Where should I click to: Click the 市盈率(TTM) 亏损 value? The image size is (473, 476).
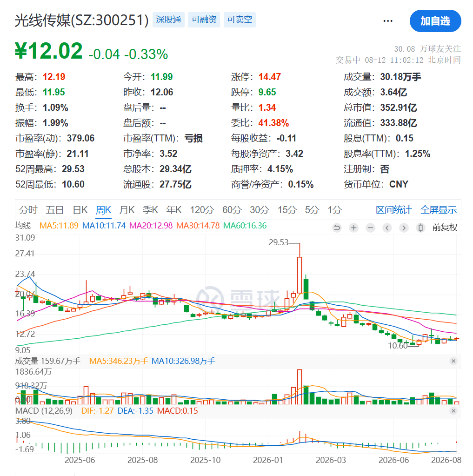[193, 138]
